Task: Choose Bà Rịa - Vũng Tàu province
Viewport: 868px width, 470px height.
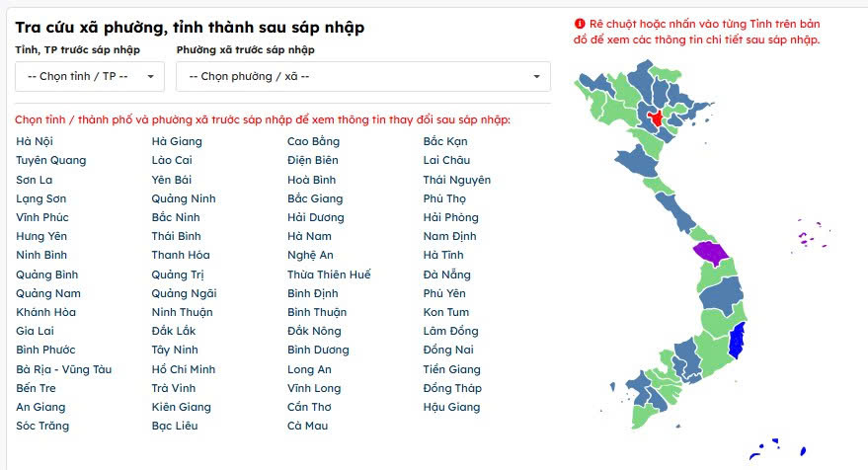Action: click(63, 369)
